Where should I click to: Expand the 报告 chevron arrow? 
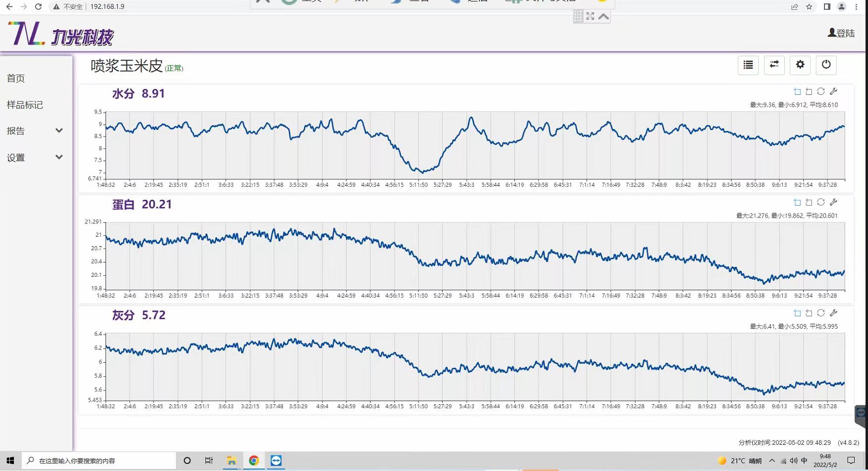pyautogui.click(x=59, y=130)
